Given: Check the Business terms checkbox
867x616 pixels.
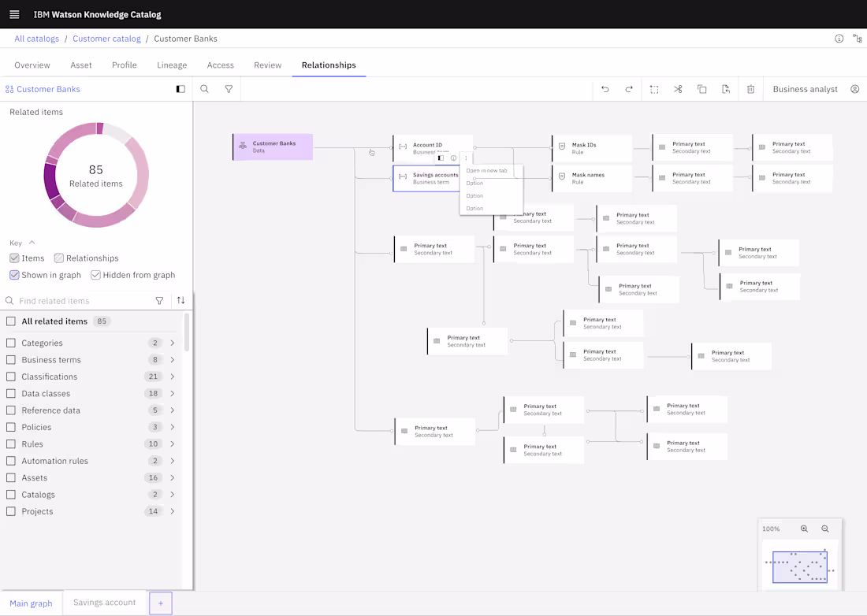Looking at the screenshot, I should tap(10, 359).
